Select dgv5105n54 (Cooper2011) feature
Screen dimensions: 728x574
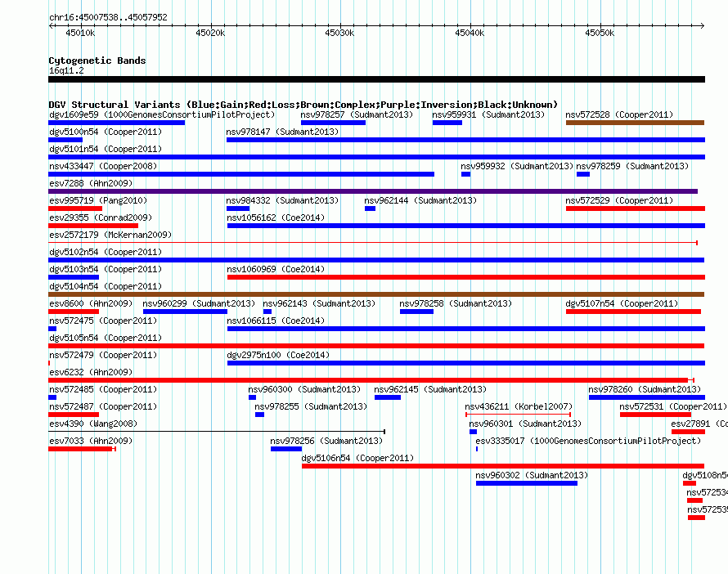[x=376, y=346]
